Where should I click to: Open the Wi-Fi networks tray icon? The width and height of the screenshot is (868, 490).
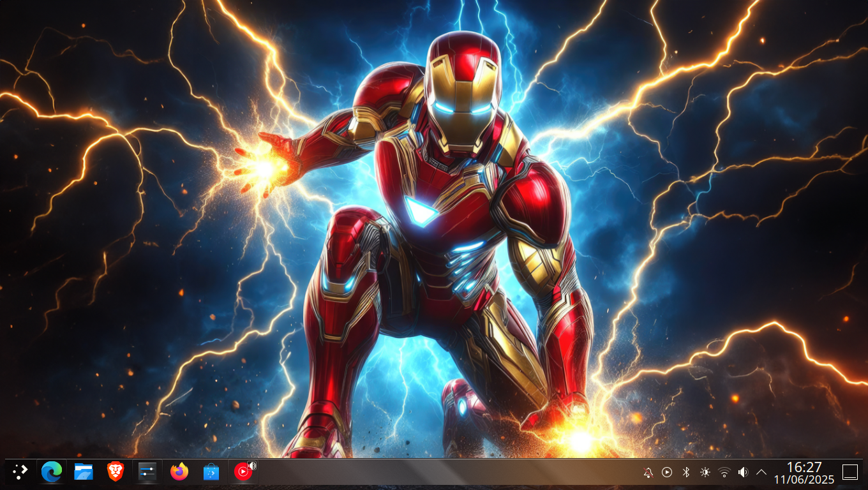click(x=724, y=472)
